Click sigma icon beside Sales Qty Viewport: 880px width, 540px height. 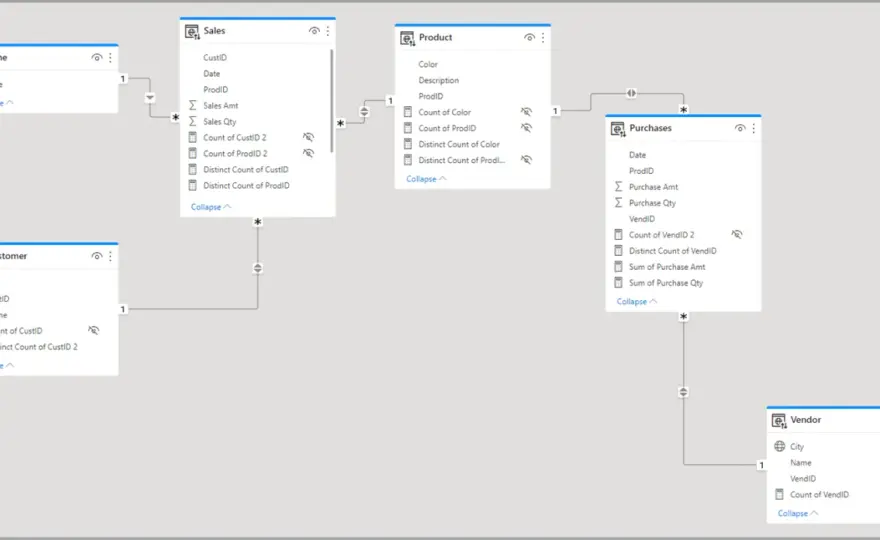pos(192,121)
